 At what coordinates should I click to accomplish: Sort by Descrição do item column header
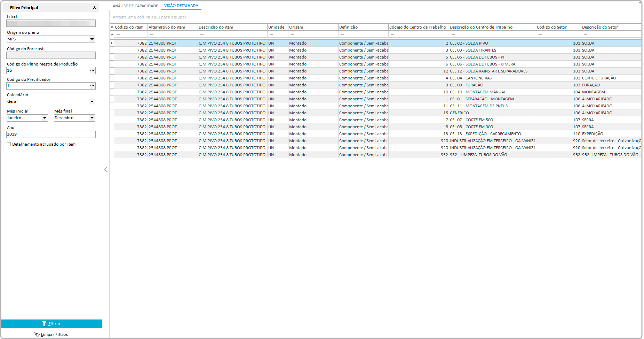click(x=232, y=27)
